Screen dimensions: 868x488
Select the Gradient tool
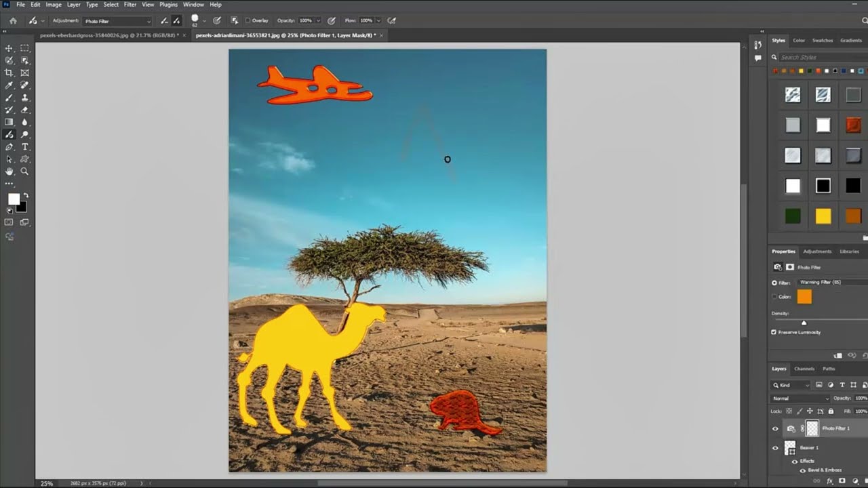[9, 122]
